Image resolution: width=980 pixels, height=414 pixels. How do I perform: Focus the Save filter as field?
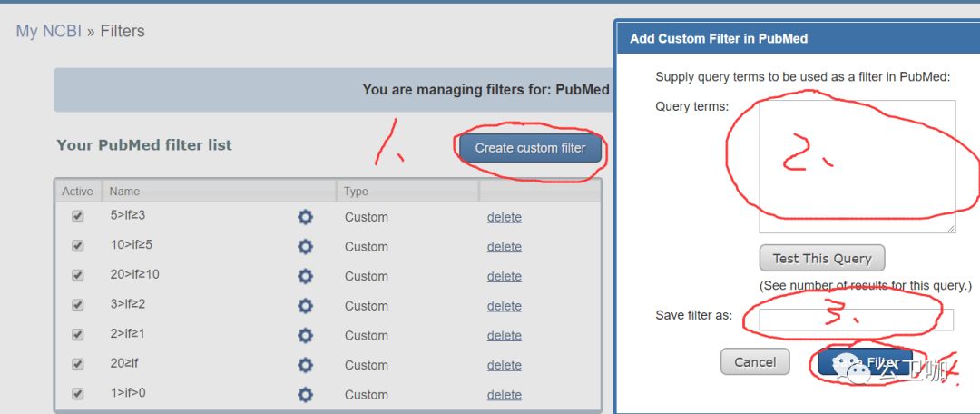(857, 320)
